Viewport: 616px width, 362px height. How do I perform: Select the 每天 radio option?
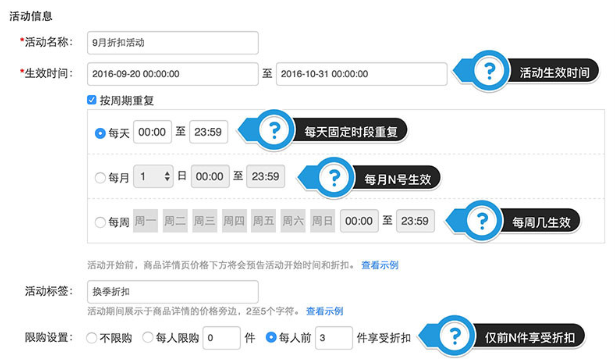point(100,133)
